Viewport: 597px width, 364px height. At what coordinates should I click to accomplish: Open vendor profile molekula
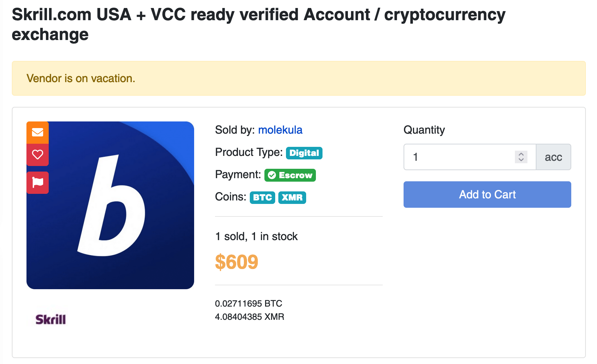(280, 130)
